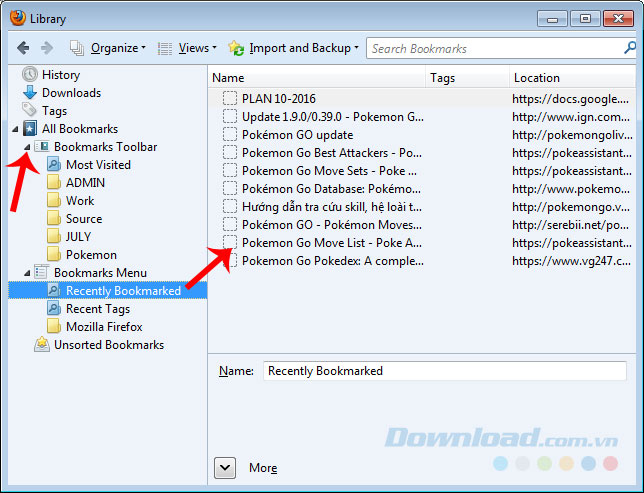Select the Mozilla Firefox folder
Viewport: 644px width, 493px height.
coord(104,327)
